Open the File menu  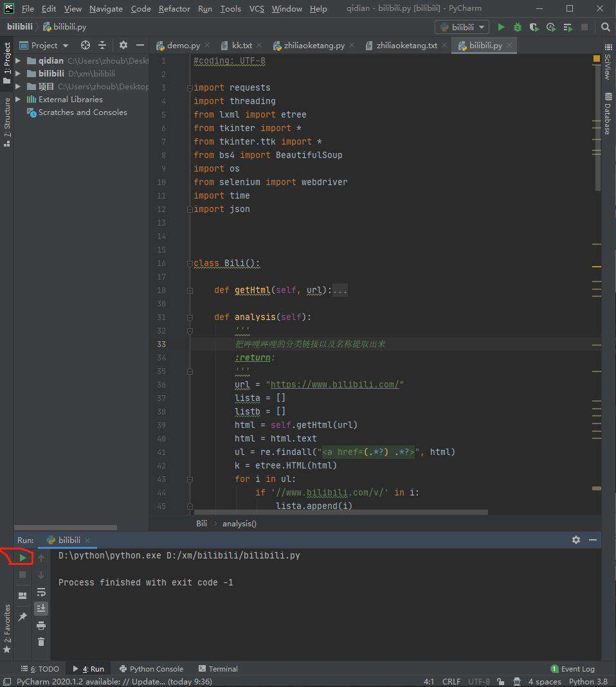coord(28,9)
